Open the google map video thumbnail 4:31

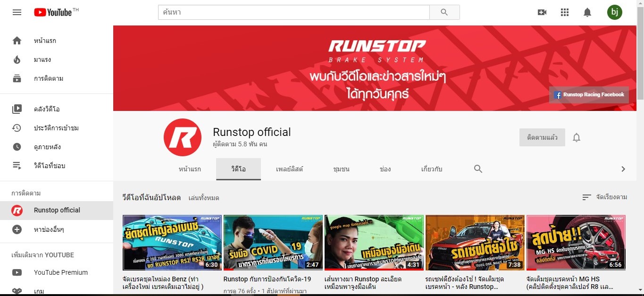coord(374,243)
